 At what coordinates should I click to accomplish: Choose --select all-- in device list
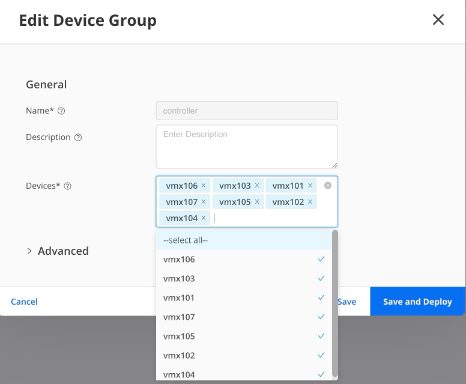(x=244, y=240)
